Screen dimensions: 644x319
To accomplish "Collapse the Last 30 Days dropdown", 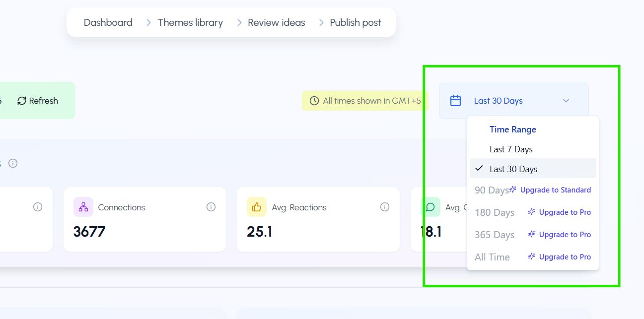I will [498, 101].
